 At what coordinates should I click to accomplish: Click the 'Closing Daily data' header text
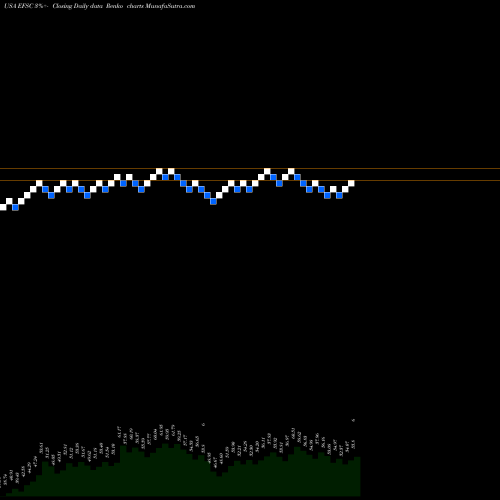click(x=77, y=6)
